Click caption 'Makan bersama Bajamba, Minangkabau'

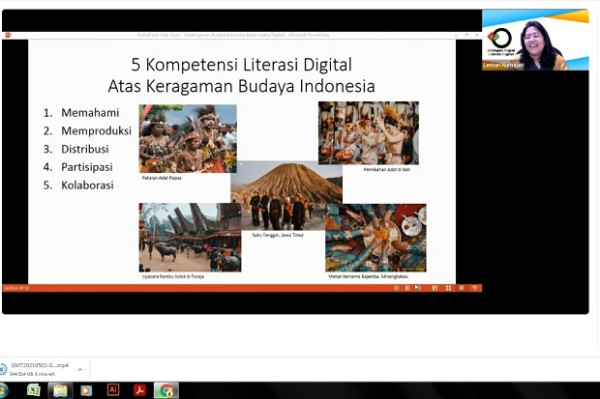pos(368,276)
